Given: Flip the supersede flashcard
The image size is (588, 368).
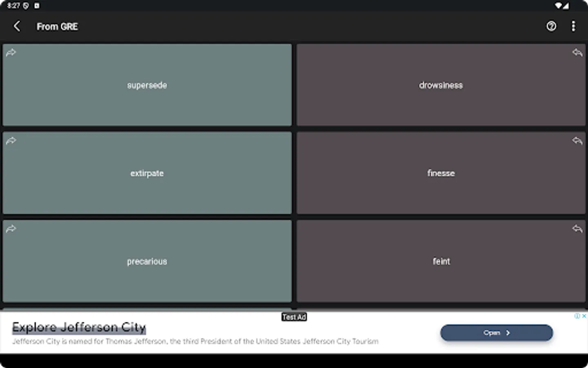Looking at the screenshot, I should click(147, 85).
